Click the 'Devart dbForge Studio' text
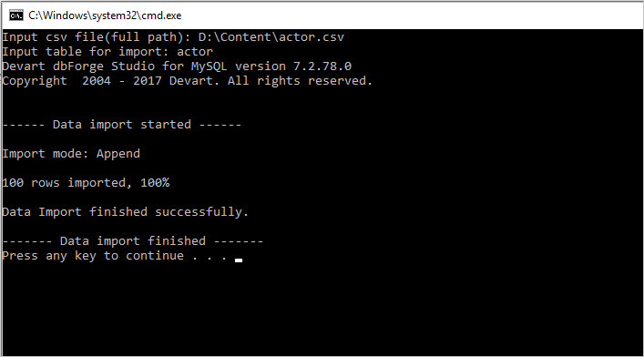 (x=78, y=66)
